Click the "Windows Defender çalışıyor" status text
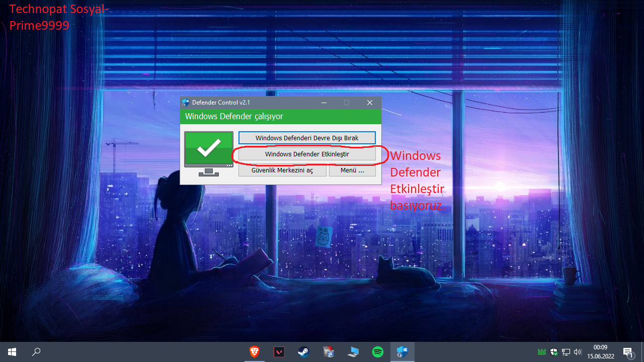The image size is (644, 362). pyautogui.click(x=234, y=117)
